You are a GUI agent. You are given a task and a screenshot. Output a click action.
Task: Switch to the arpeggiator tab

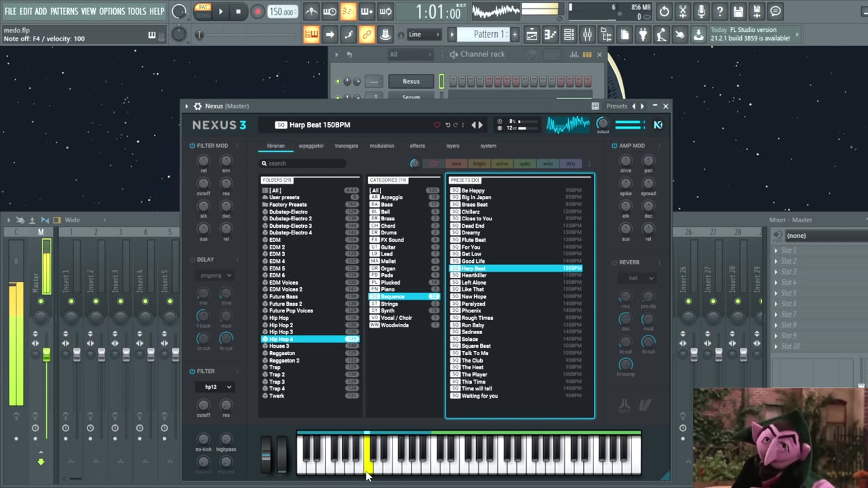click(311, 146)
